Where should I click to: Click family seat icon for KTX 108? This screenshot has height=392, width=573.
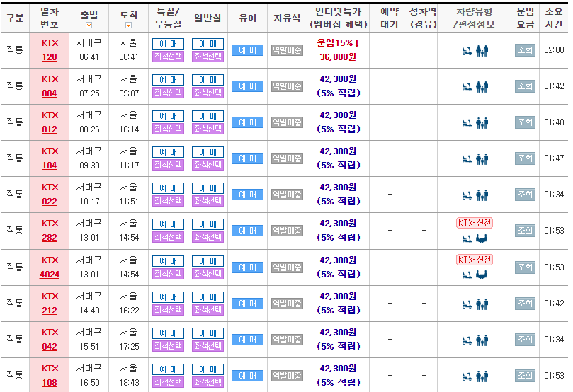(x=482, y=376)
